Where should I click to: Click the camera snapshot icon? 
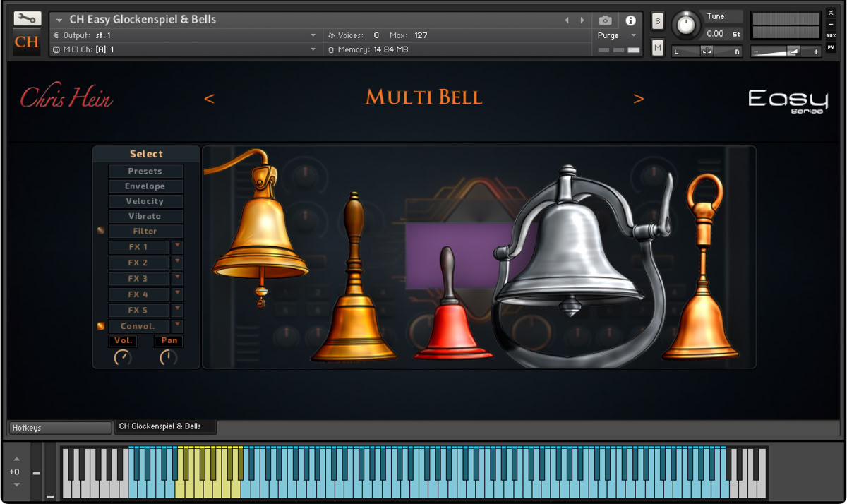(x=605, y=20)
